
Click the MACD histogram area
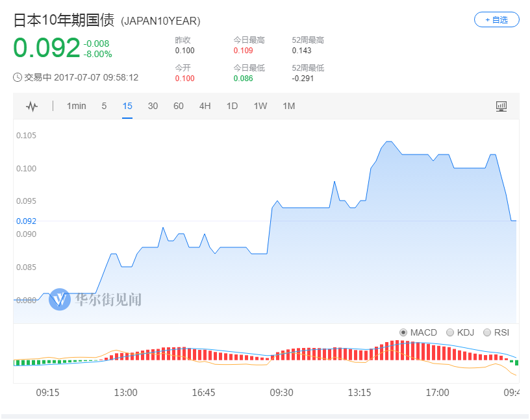[260, 357]
